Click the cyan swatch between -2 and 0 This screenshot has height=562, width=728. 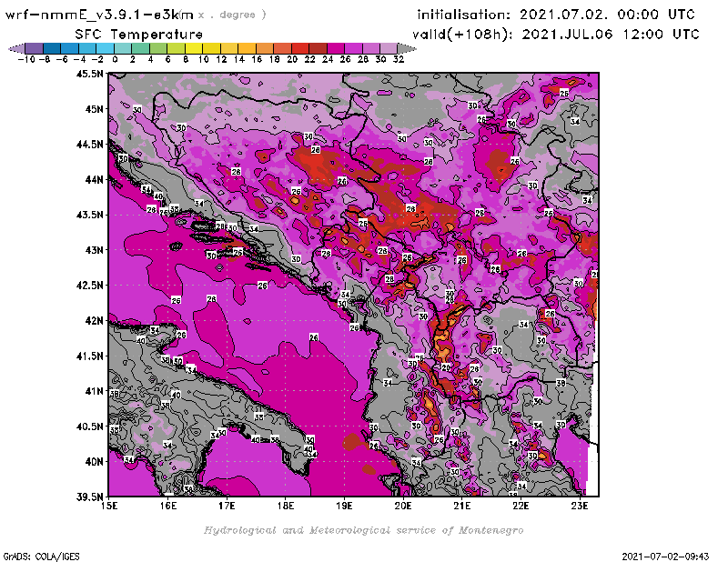click(x=105, y=48)
